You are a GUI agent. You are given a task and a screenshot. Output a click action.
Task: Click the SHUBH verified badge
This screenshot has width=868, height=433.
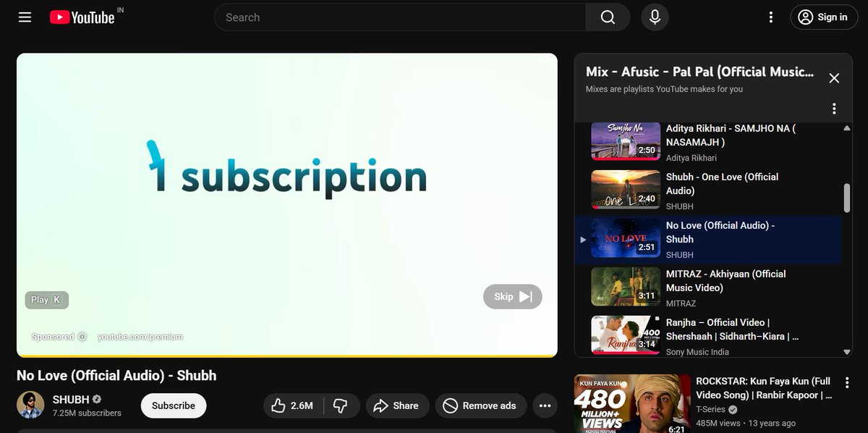point(97,400)
